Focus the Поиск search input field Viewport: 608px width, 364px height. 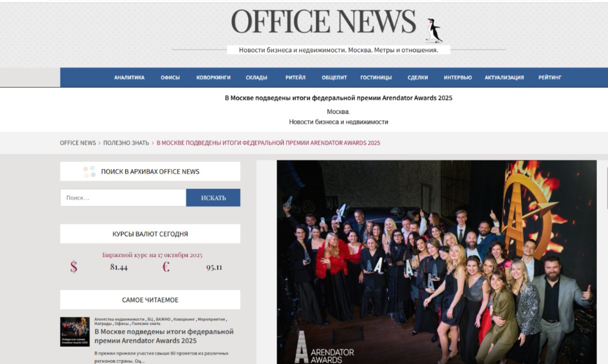pyautogui.click(x=123, y=198)
